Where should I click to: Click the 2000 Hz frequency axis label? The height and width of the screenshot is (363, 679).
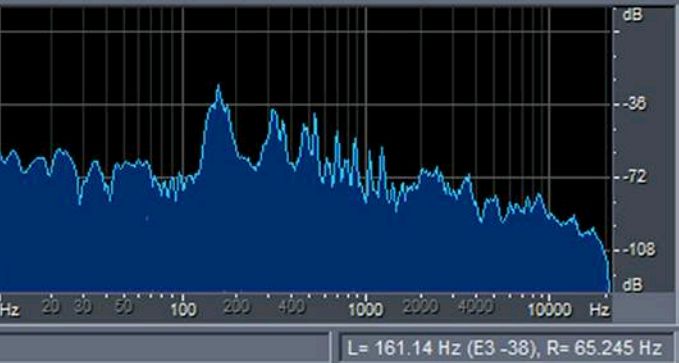tap(421, 307)
